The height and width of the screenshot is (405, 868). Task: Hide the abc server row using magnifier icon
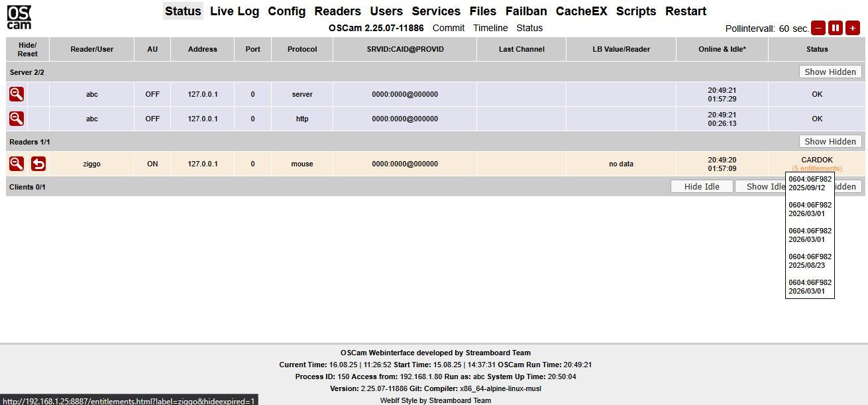tap(17, 94)
